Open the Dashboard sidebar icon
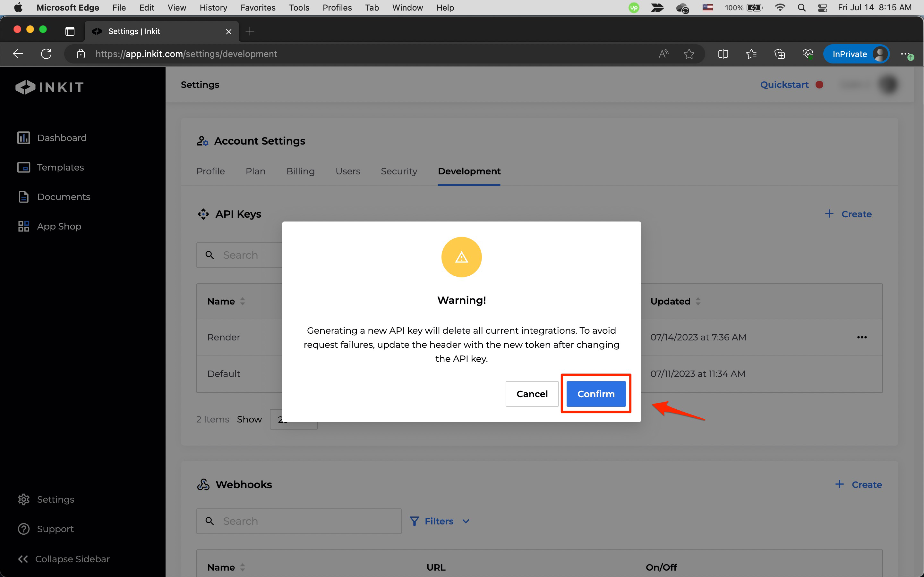This screenshot has width=924, height=577. 24,138
